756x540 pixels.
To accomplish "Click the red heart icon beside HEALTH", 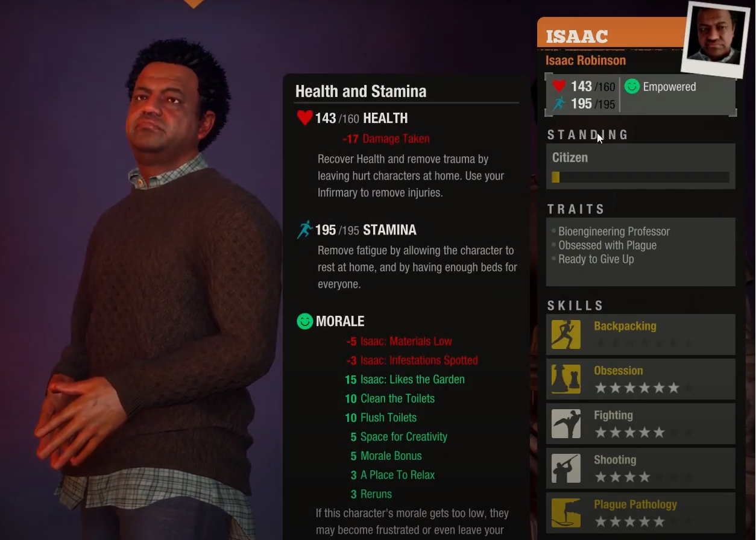I will coord(304,118).
